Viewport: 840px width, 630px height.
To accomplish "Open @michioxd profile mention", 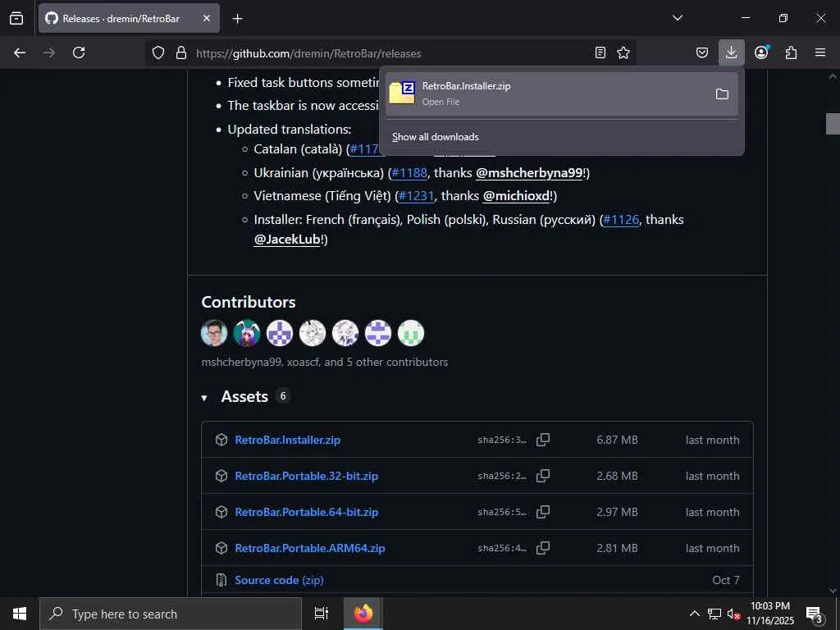I will (517, 196).
